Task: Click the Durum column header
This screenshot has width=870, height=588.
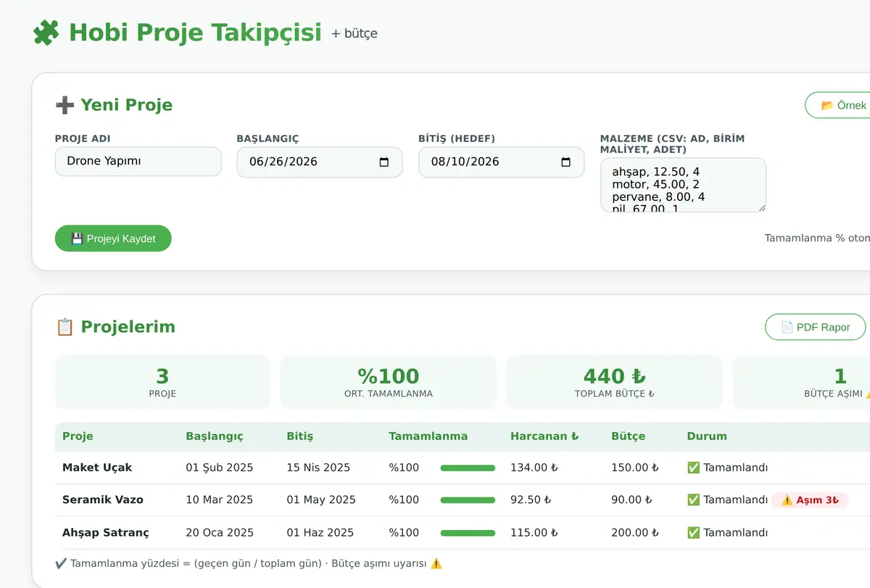Action: [707, 436]
